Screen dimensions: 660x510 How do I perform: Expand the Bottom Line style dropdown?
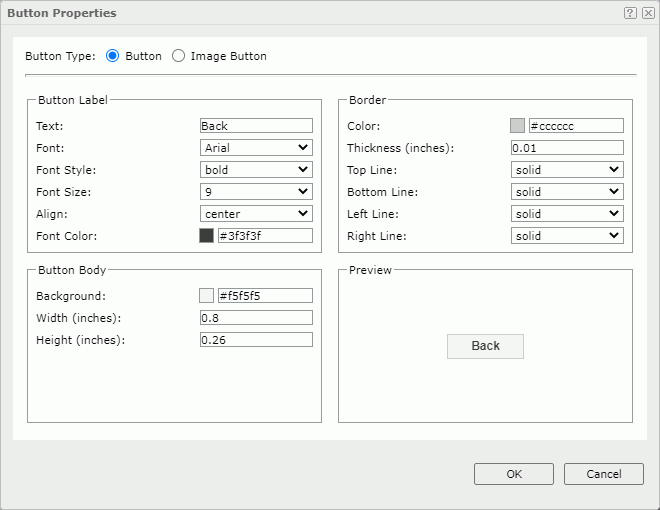(x=567, y=192)
